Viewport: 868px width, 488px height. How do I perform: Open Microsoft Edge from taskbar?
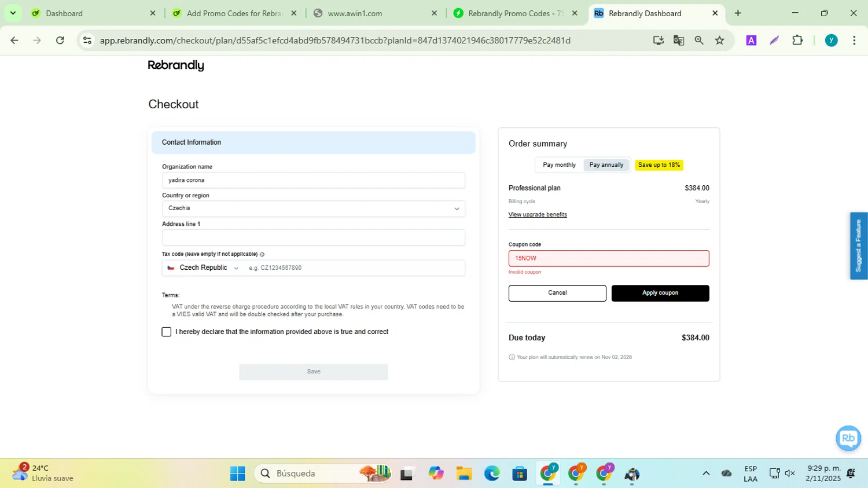pyautogui.click(x=492, y=474)
